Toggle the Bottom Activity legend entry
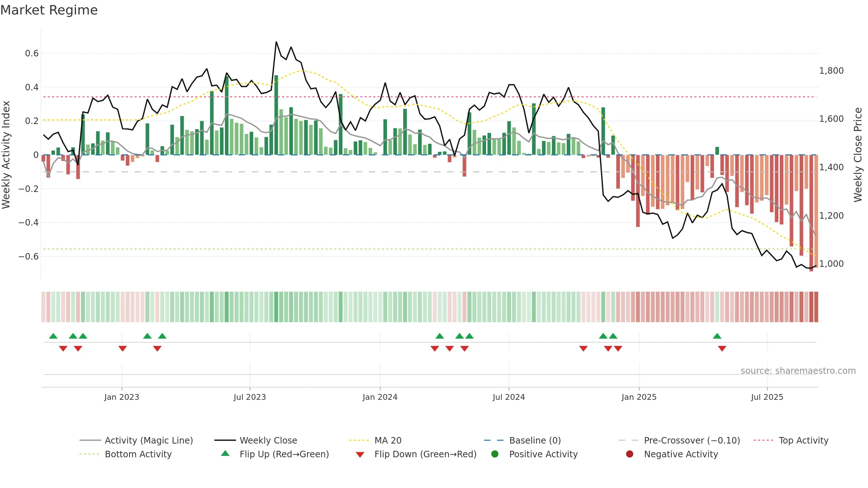Viewport: 868px width, 488px height. click(125, 454)
